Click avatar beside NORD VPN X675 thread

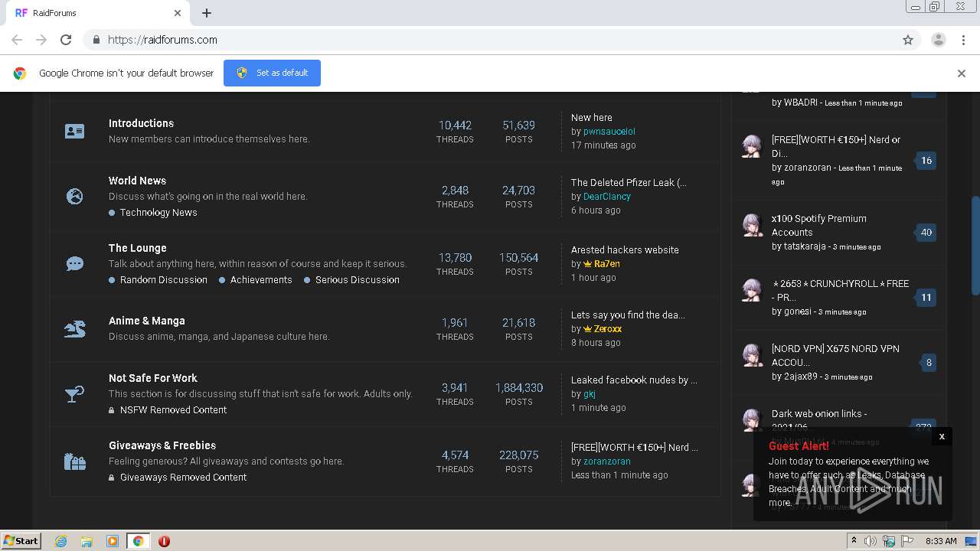pos(753,355)
